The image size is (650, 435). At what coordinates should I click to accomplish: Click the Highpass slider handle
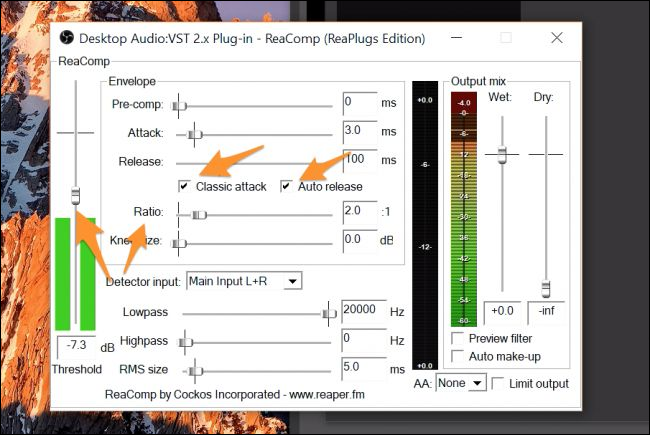(186, 343)
